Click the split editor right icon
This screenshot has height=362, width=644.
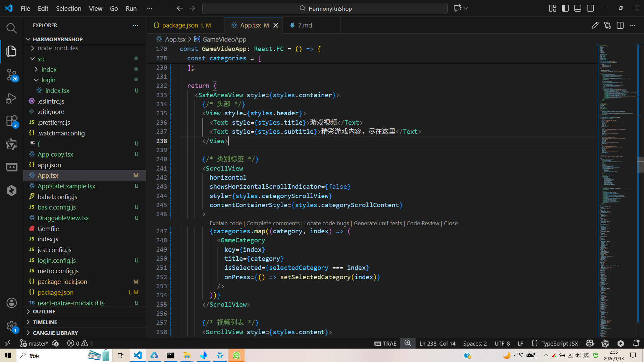point(620,25)
